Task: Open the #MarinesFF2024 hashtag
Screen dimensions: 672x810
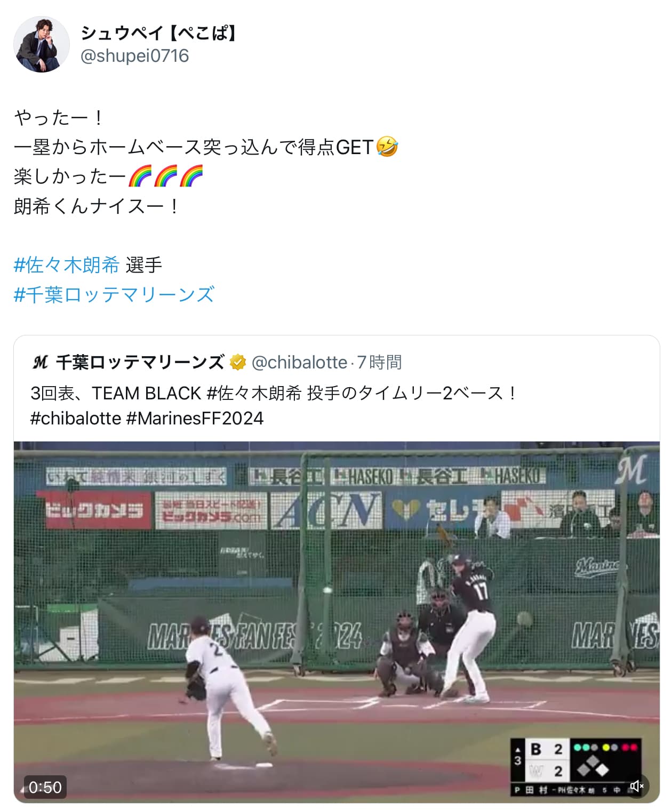Action: click(195, 419)
